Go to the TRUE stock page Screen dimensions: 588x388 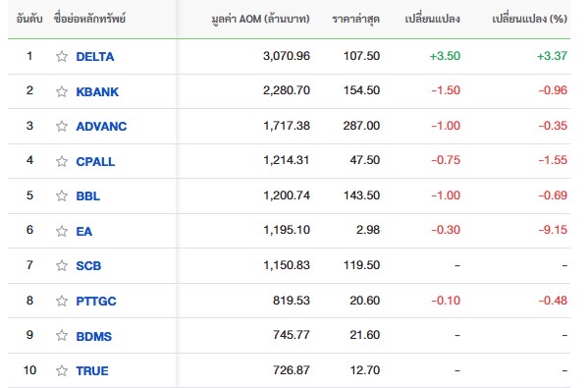pos(92,371)
